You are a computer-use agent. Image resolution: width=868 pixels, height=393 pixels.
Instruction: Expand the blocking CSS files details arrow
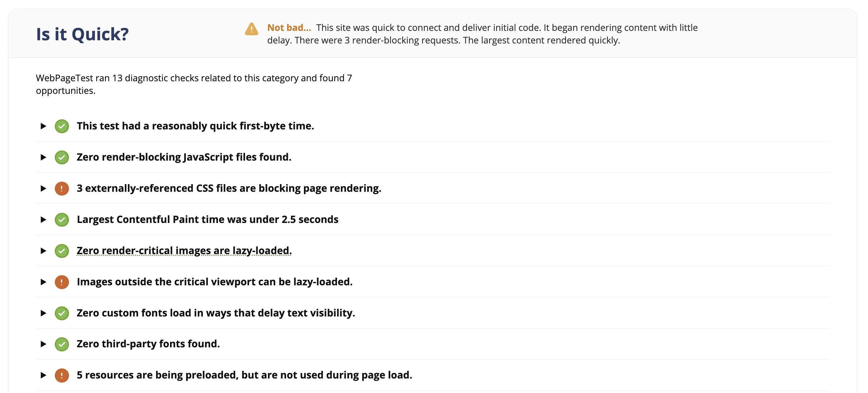click(43, 188)
